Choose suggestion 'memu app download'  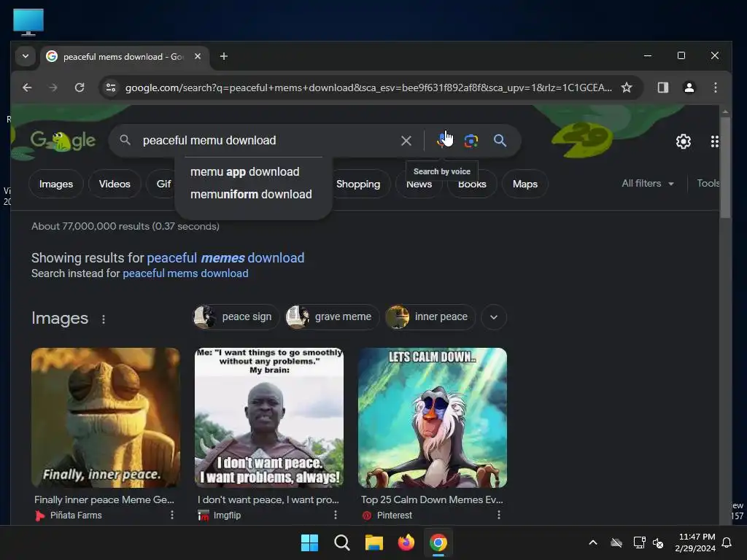(245, 171)
